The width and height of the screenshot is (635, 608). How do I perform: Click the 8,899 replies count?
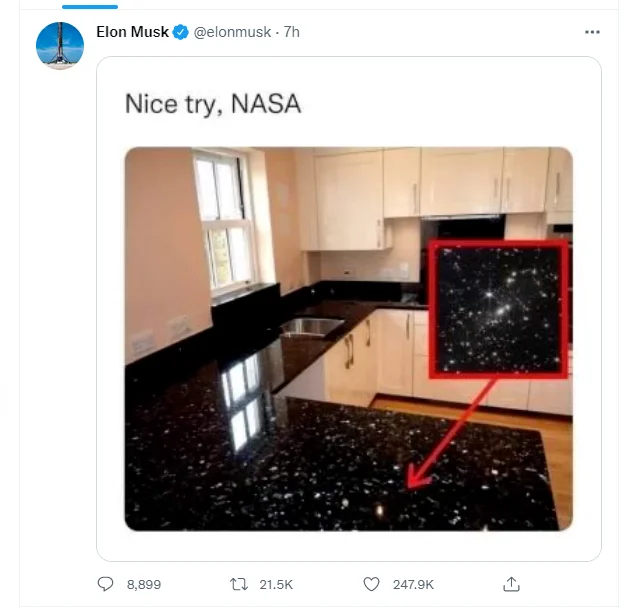coord(143,584)
